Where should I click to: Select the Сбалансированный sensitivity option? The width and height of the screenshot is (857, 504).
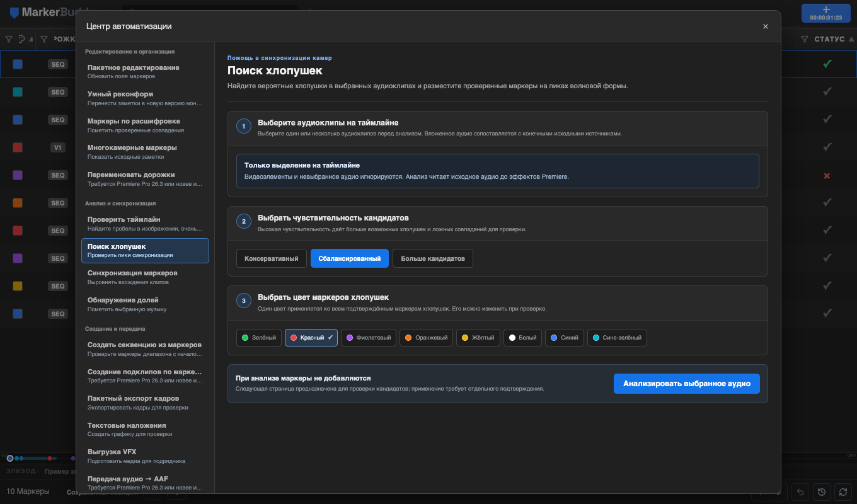click(350, 258)
